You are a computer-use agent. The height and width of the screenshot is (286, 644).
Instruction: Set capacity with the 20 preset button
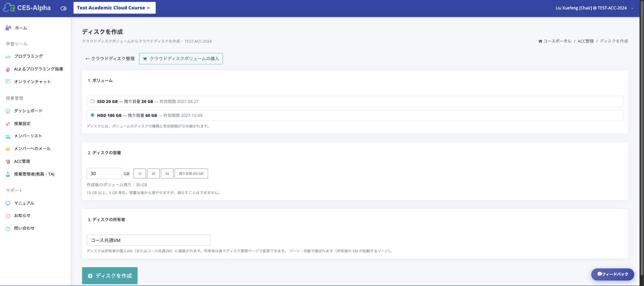coord(153,174)
